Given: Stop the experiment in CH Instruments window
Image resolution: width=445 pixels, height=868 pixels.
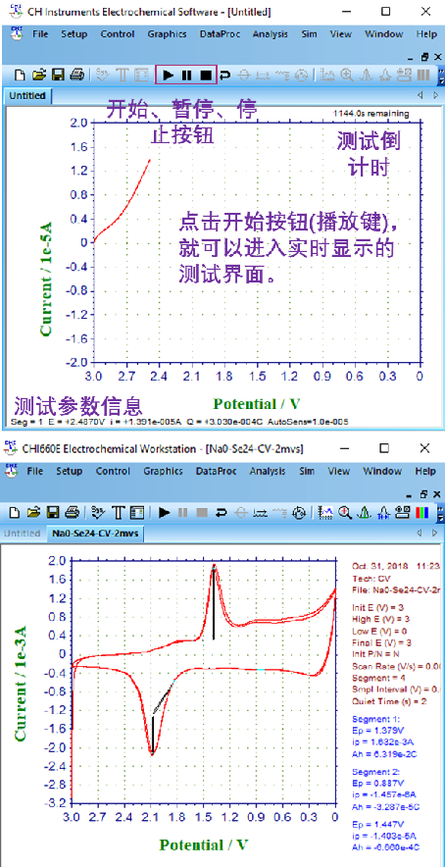Looking at the screenshot, I should (x=205, y=75).
